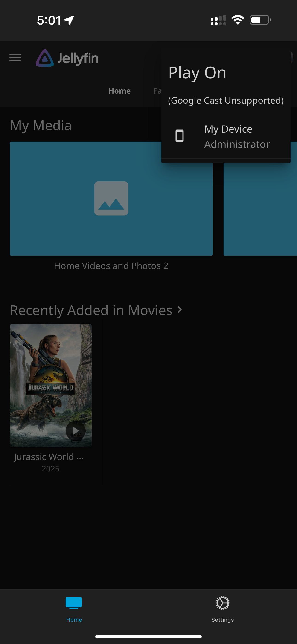Switch to the Home tab under the header

[x=119, y=91]
